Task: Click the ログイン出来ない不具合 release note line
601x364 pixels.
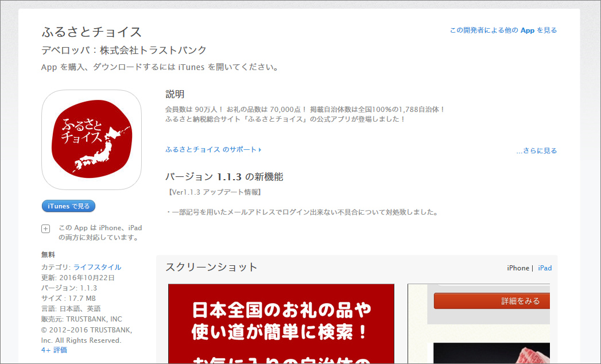Action: (x=303, y=212)
